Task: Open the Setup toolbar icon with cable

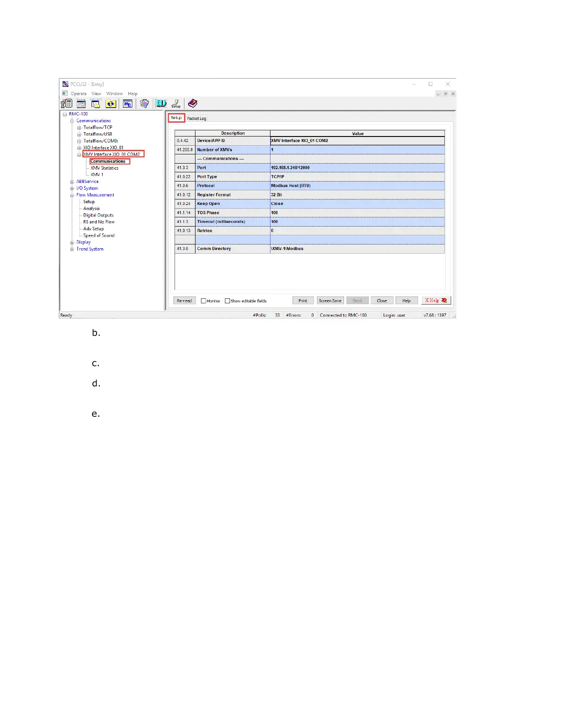Action: 176,104
